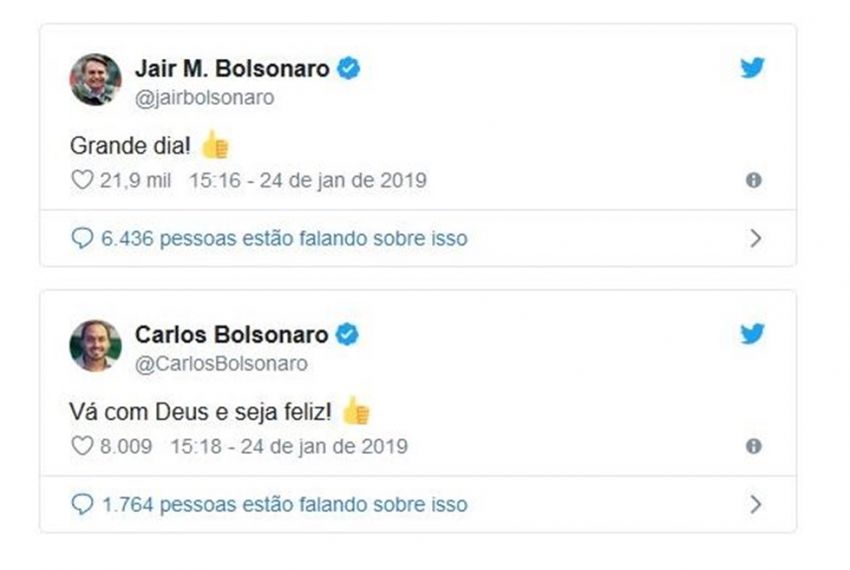The height and width of the screenshot is (570, 850).
Task: Visit the @jairbolsonaro handle link
Action: pyautogui.click(x=204, y=98)
